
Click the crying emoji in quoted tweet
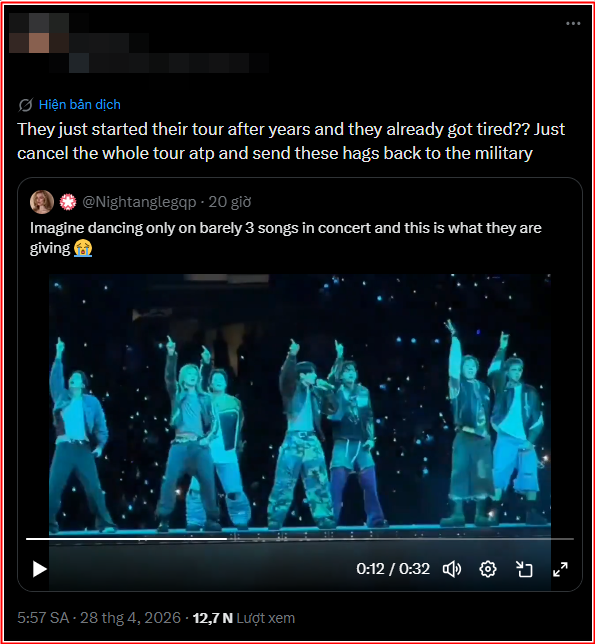click(83, 248)
